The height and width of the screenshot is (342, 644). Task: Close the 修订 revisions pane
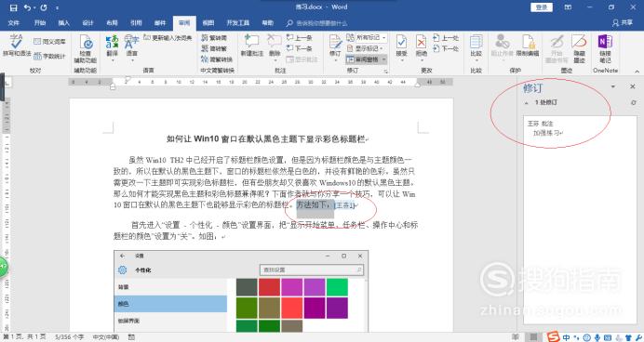click(633, 86)
